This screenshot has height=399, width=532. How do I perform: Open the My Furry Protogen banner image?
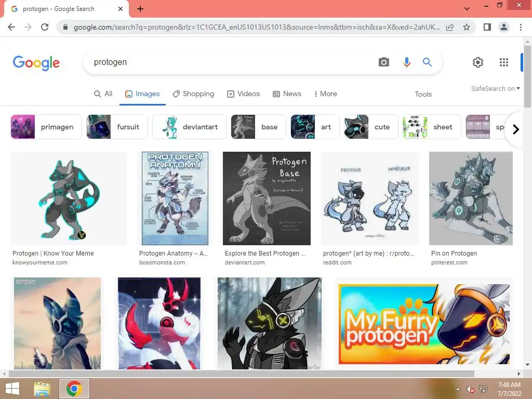(424, 324)
